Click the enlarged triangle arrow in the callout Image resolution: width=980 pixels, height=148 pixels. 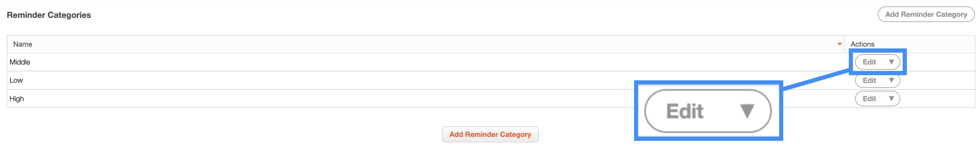click(747, 111)
